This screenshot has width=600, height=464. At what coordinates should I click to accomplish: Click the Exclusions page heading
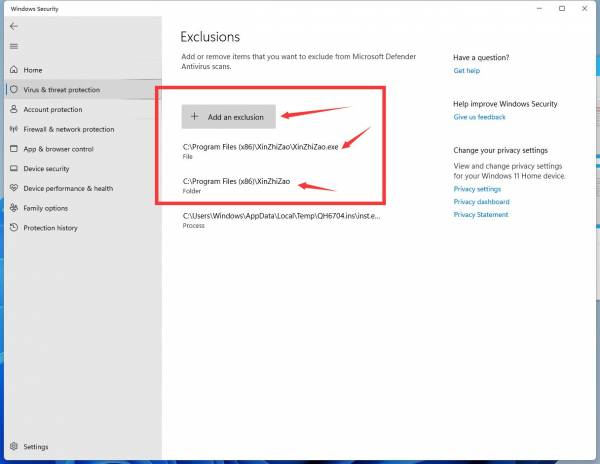[210, 37]
